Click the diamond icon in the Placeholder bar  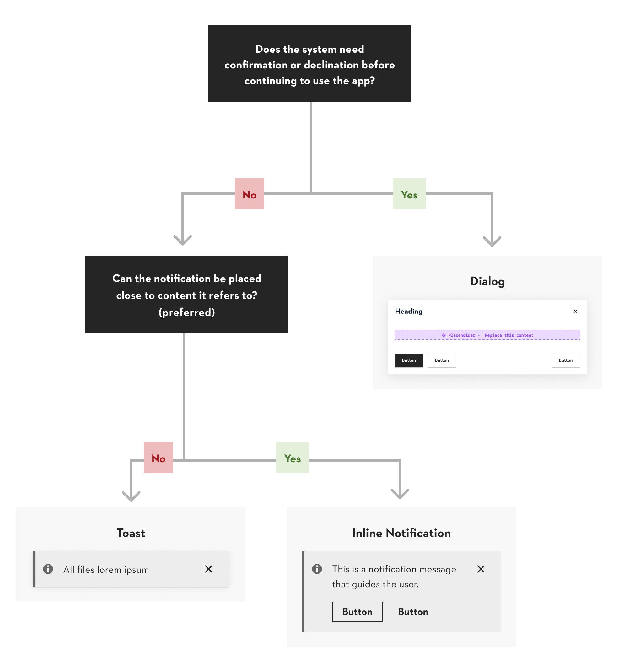pyautogui.click(x=444, y=335)
